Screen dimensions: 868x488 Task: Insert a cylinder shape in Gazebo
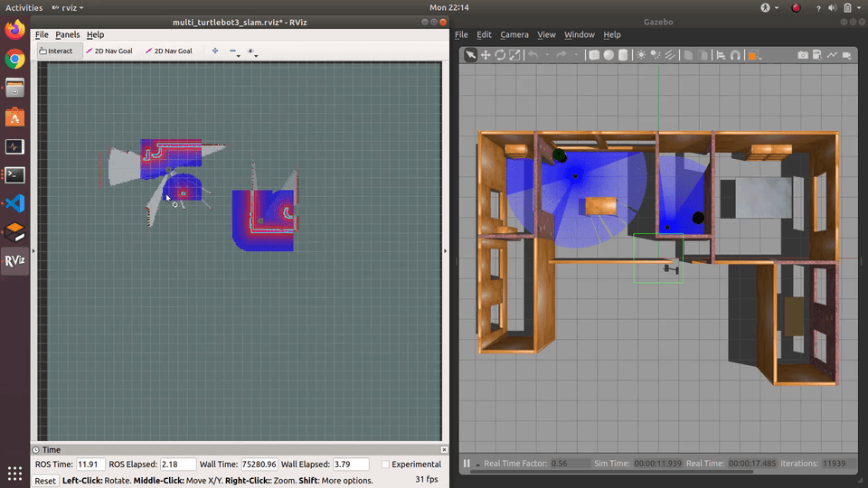623,55
